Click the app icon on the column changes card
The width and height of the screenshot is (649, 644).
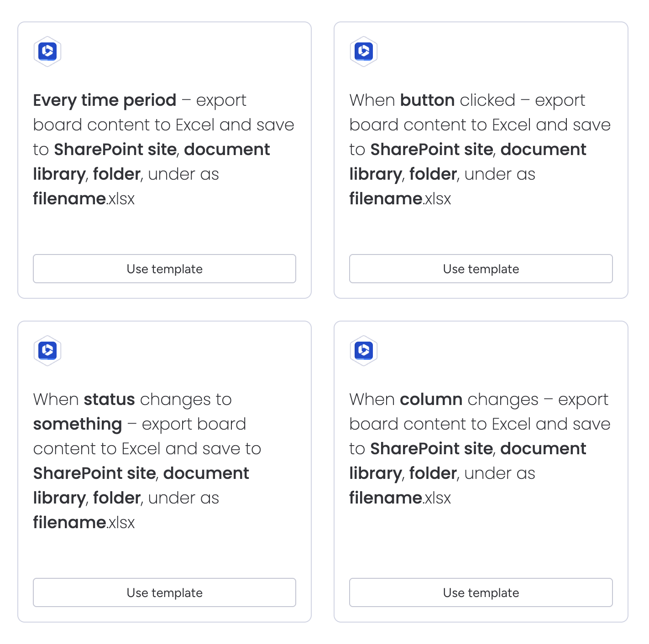click(364, 351)
